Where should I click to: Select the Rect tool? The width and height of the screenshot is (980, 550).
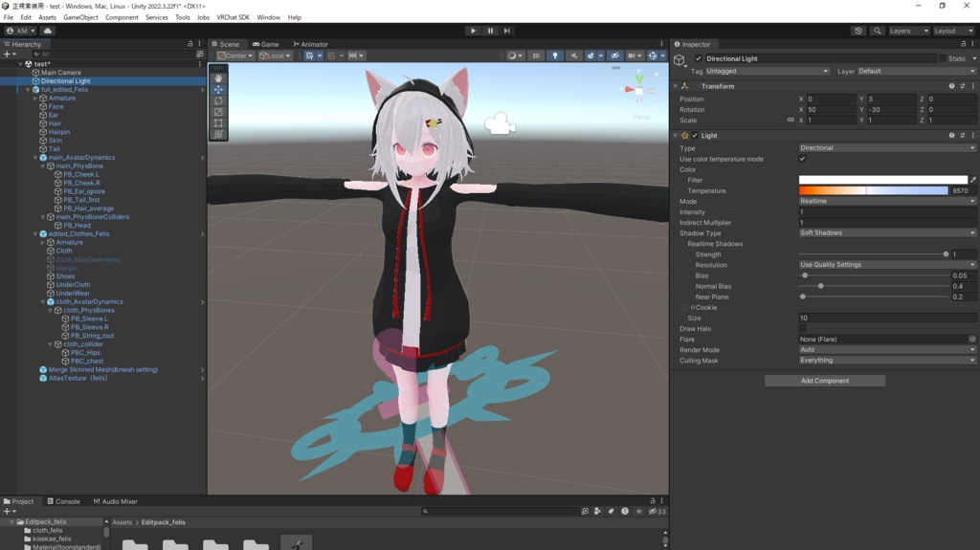click(218, 123)
